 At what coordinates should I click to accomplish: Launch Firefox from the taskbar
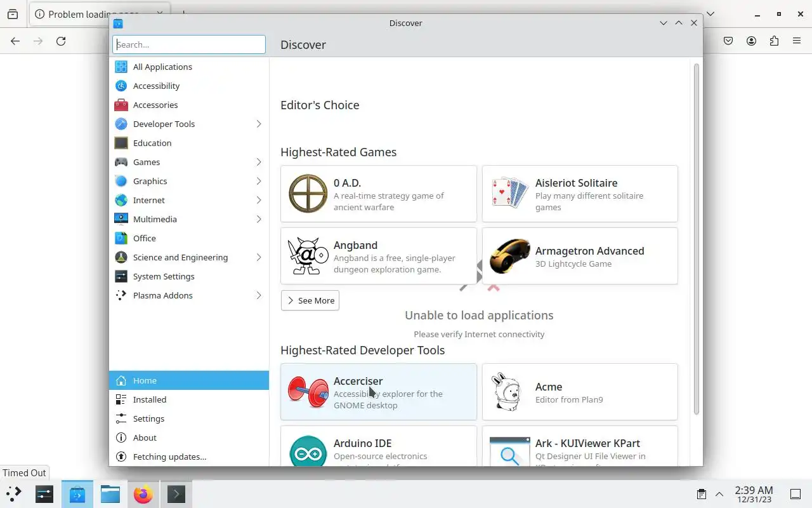tap(143, 494)
